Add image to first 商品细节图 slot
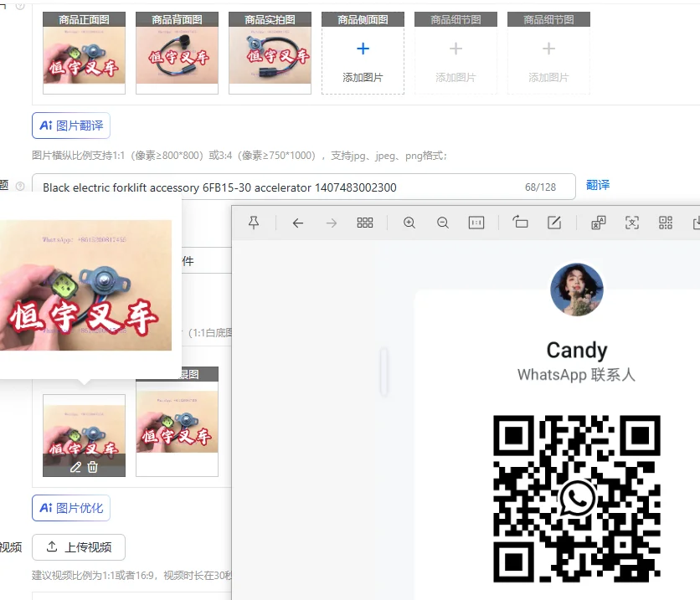 456,60
